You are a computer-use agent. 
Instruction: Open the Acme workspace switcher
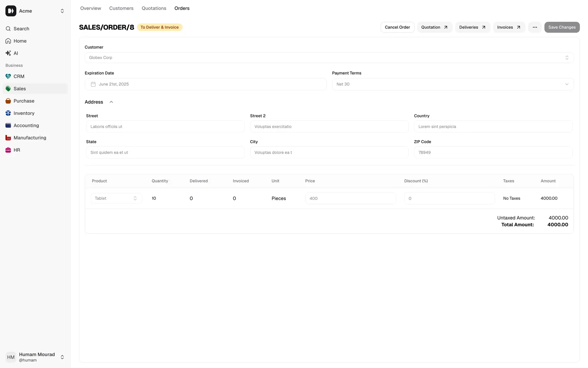pos(35,11)
